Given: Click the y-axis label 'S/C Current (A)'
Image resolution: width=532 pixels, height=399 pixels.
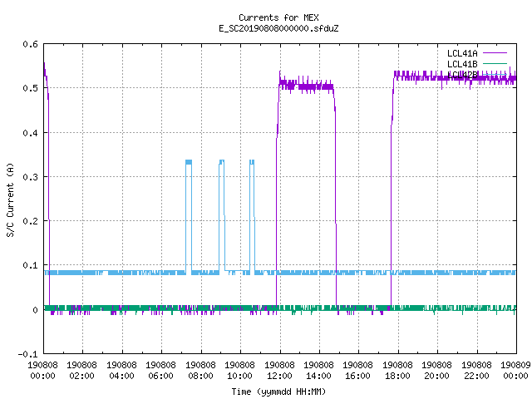Looking at the screenshot, I should [10, 199].
